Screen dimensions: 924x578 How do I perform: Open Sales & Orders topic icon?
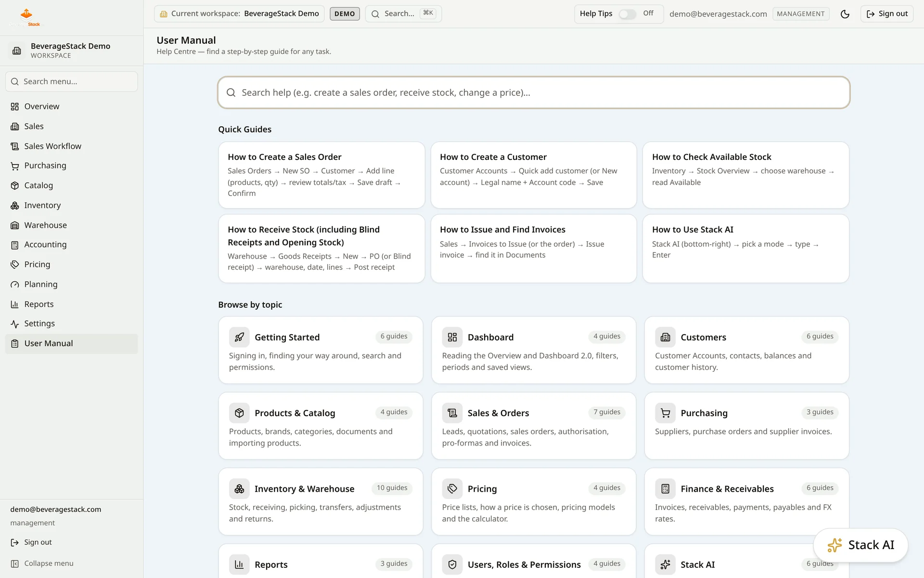(452, 413)
